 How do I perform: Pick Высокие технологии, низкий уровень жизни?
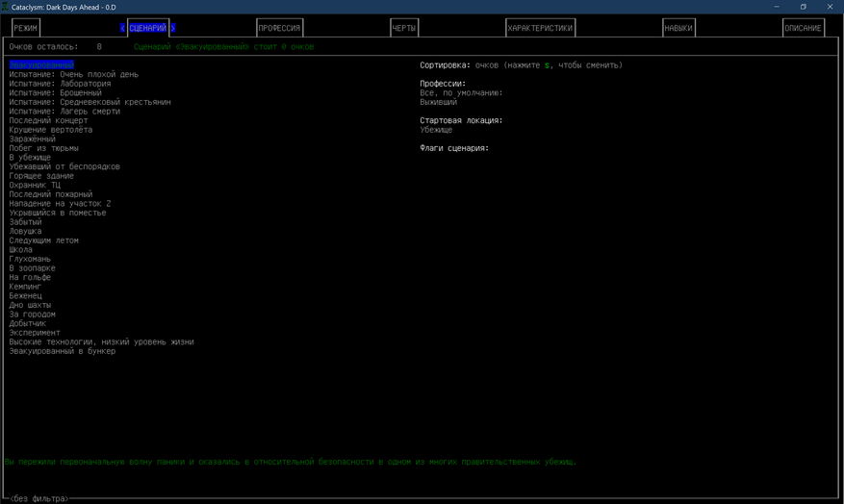point(102,341)
